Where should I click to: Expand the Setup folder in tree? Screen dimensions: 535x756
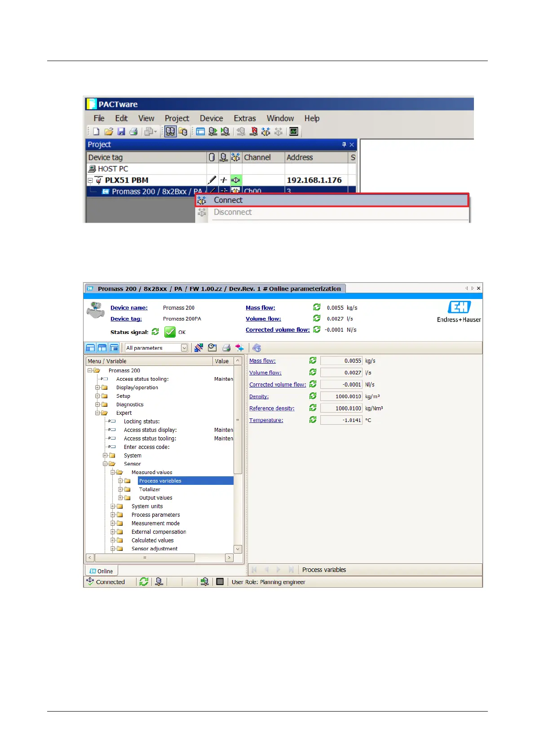click(x=97, y=396)
